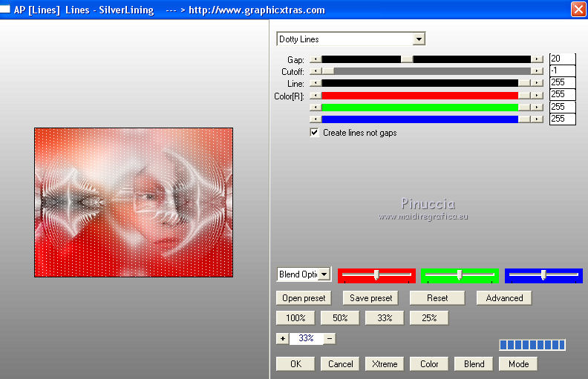Click the window system menu icon
The width and height of the screenshot is (588, 379).
click(x=5, y=9)
